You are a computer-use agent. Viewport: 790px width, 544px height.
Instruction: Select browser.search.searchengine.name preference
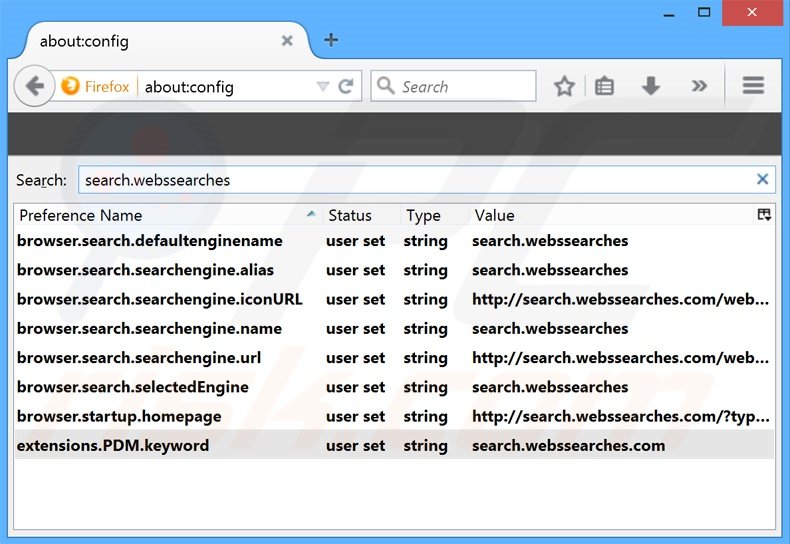[x=394, y=328]
